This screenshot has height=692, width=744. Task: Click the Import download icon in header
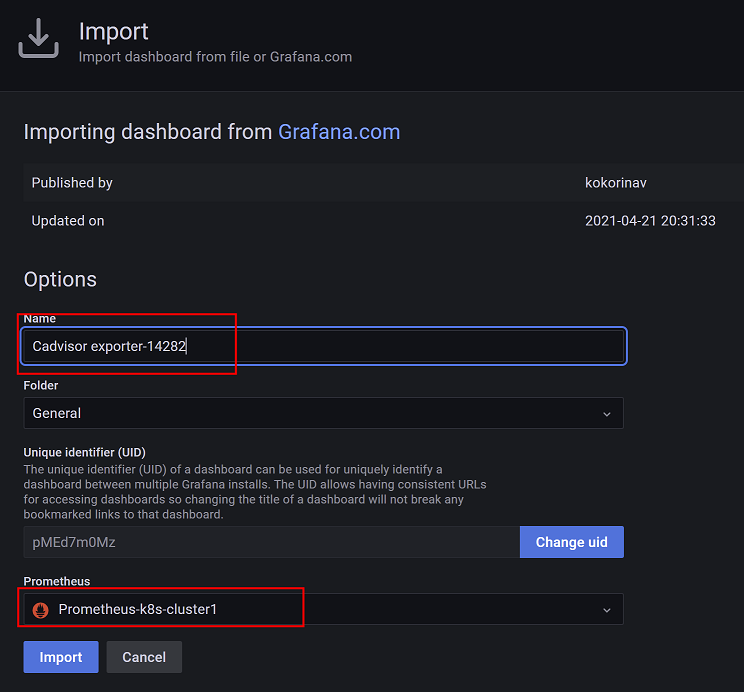(39, 39)
